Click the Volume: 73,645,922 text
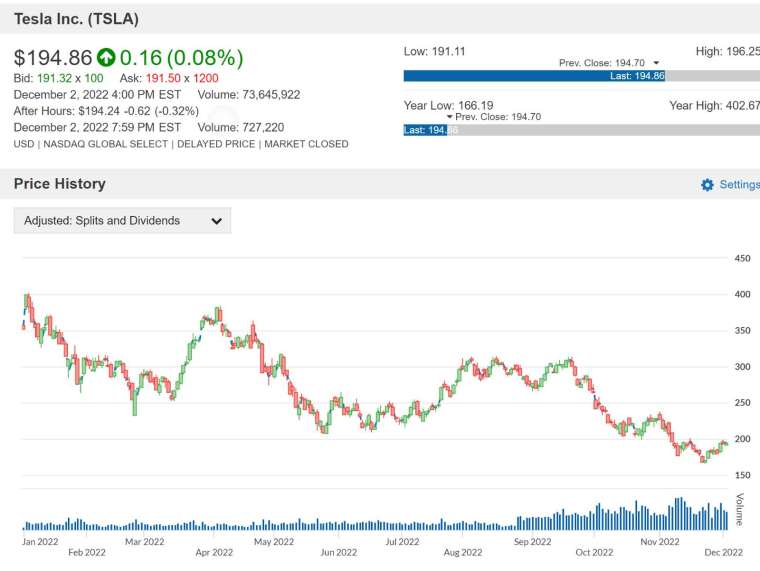This screenshot has height=571, width=760. [249, 95]
